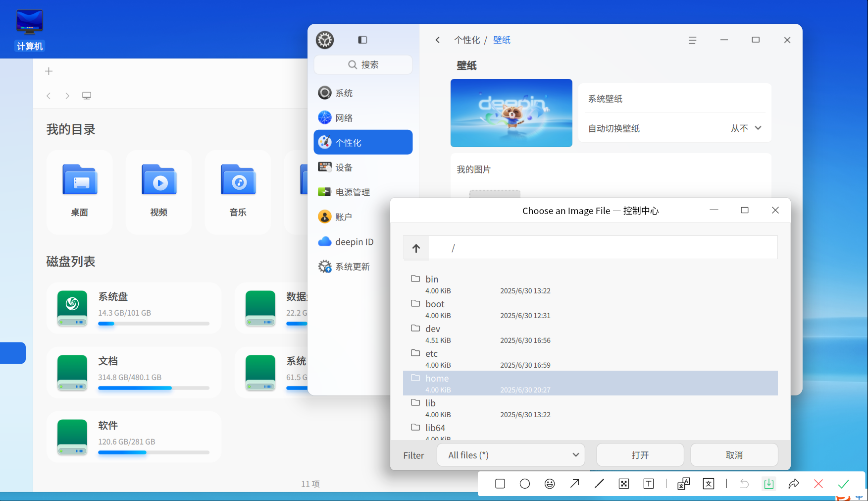This screenshot has width=868, height=501.
Task: Share the screenshot using share icon
Action: coord(794,484)
